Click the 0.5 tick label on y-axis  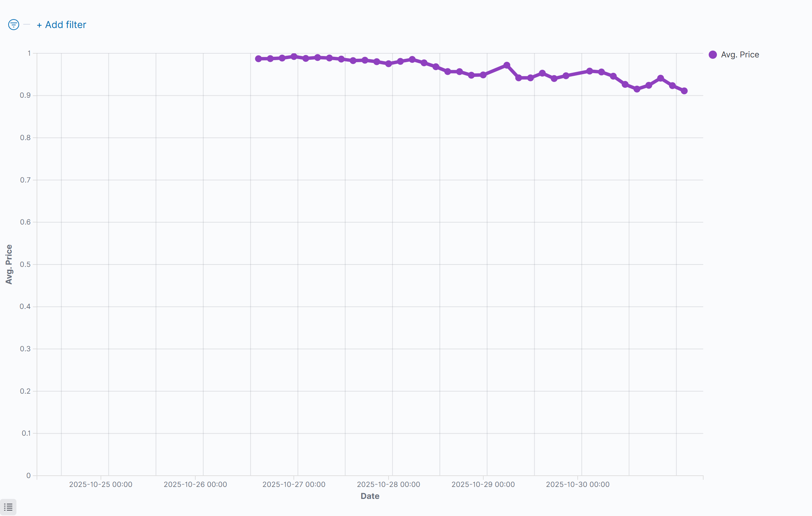(x=25, y=264)
